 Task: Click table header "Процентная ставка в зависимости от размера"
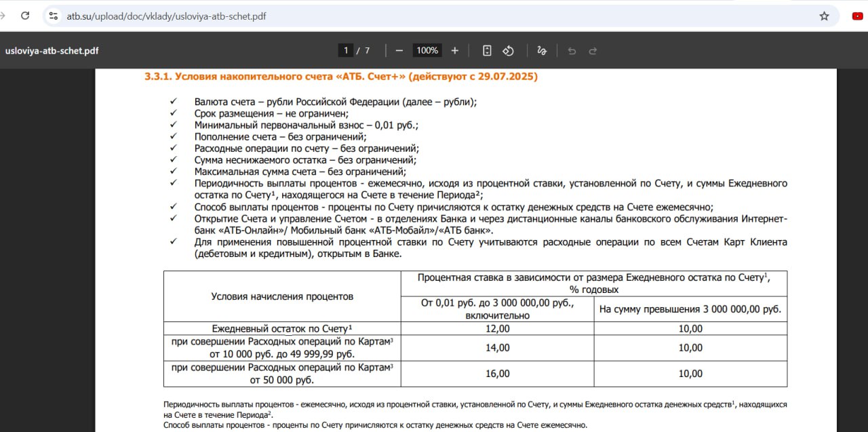(x=593, y=283)
